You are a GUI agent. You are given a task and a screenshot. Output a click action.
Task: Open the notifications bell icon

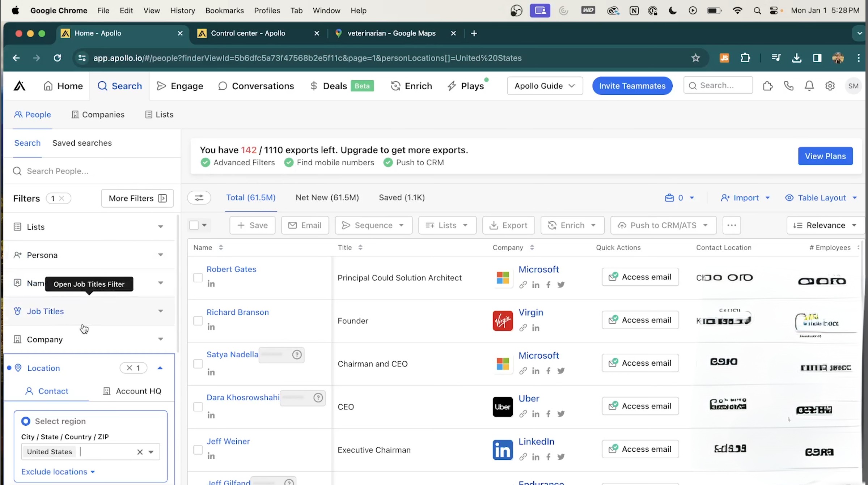tap(809, 86)
